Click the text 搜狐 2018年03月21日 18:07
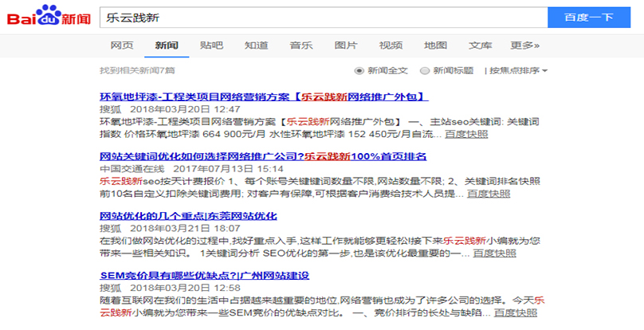The image size is (644, 330). pyautogui.click(x=170, y=229)
